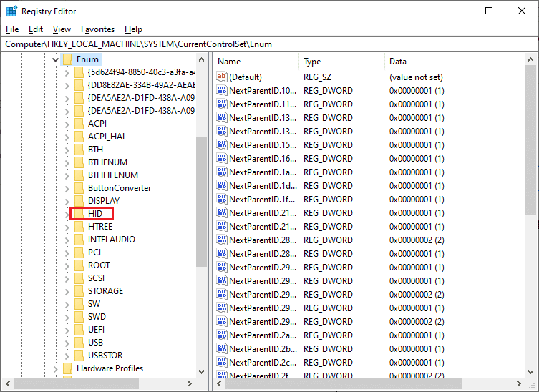This screenshot has width=539, height=392.
Task: Expand the DISPLAY key
Action: point(67,201)
